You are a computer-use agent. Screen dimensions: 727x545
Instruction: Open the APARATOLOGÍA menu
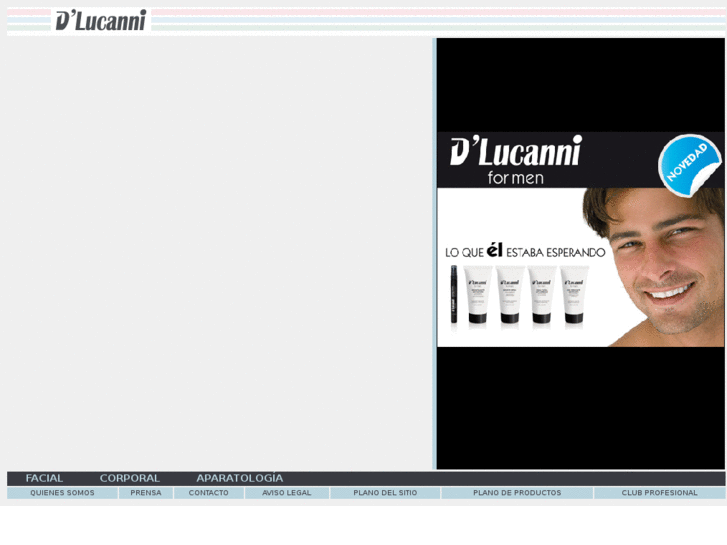point(239,478)
